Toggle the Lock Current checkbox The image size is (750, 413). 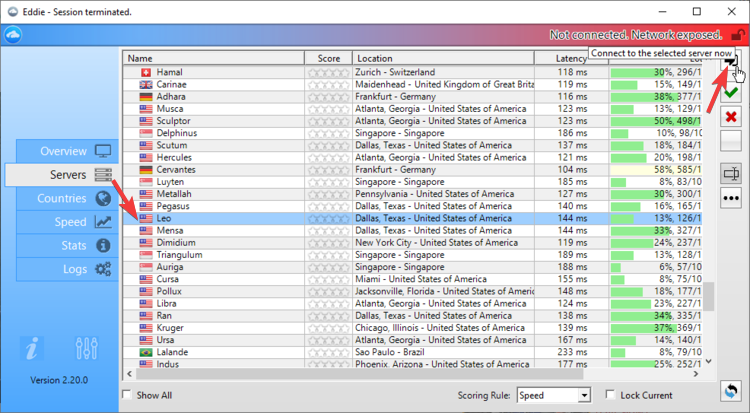pos(611,396)
